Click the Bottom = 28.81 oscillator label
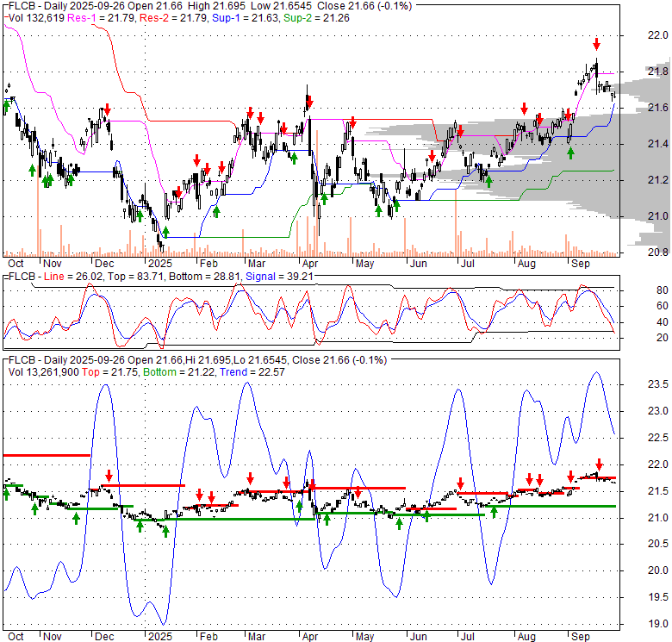 pos(204,277)
